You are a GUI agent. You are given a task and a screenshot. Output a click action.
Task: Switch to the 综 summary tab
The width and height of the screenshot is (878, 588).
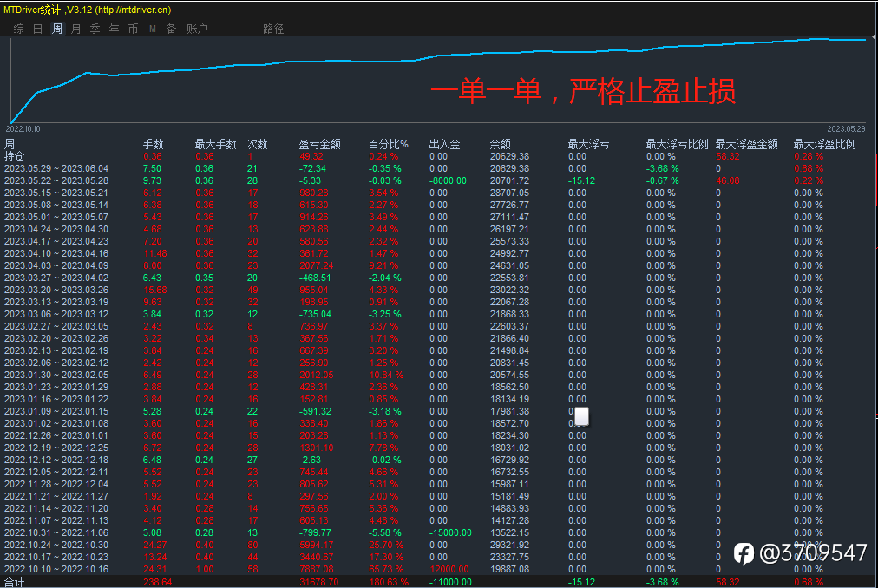pyautogui.click(x=18, y=29)
